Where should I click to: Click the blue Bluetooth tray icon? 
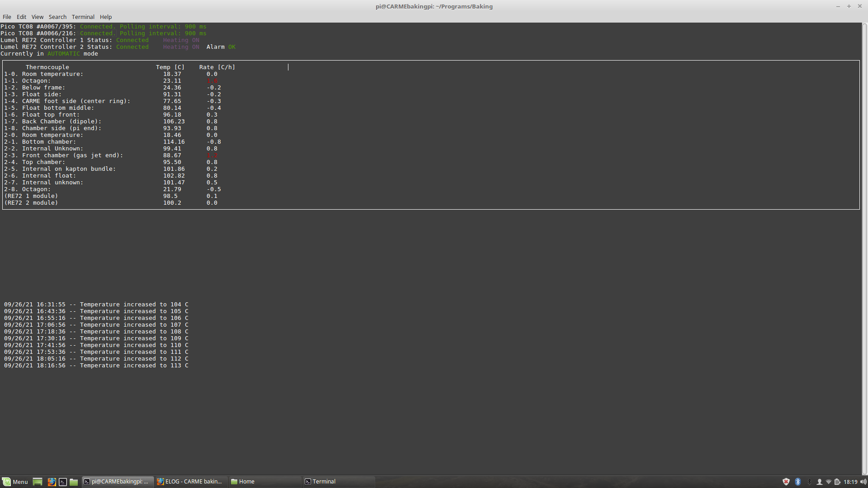pyautogui.click(x=798, y=482)
